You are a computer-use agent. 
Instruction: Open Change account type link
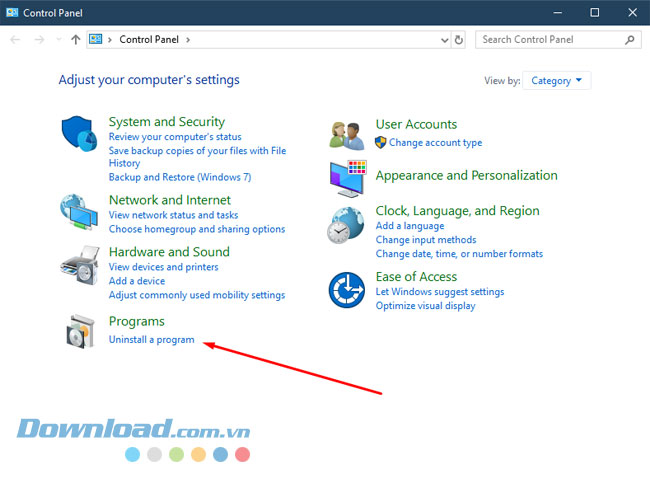click(435, 143)
